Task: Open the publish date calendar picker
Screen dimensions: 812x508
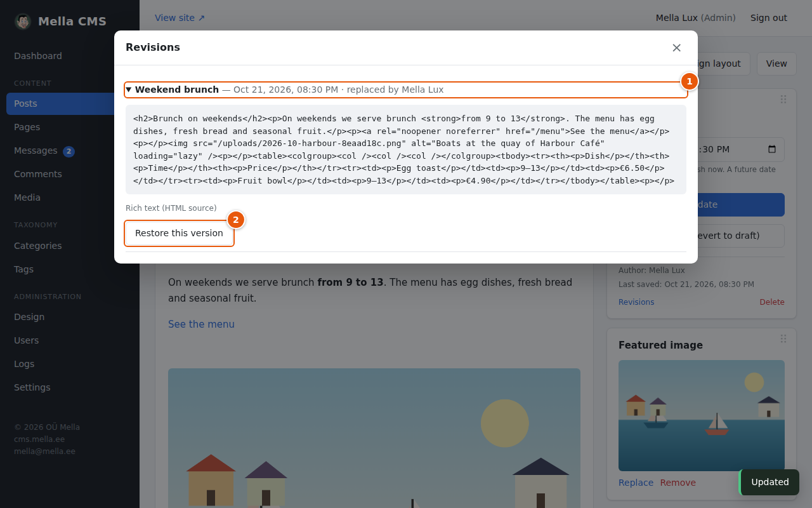Action: (772, 149)
